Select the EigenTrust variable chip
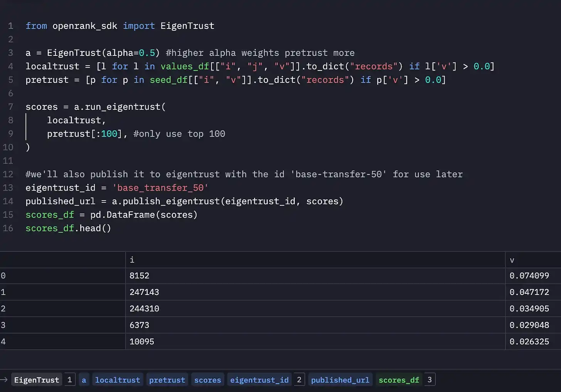The height and width of the screenshot is (392, 561). 37,380
